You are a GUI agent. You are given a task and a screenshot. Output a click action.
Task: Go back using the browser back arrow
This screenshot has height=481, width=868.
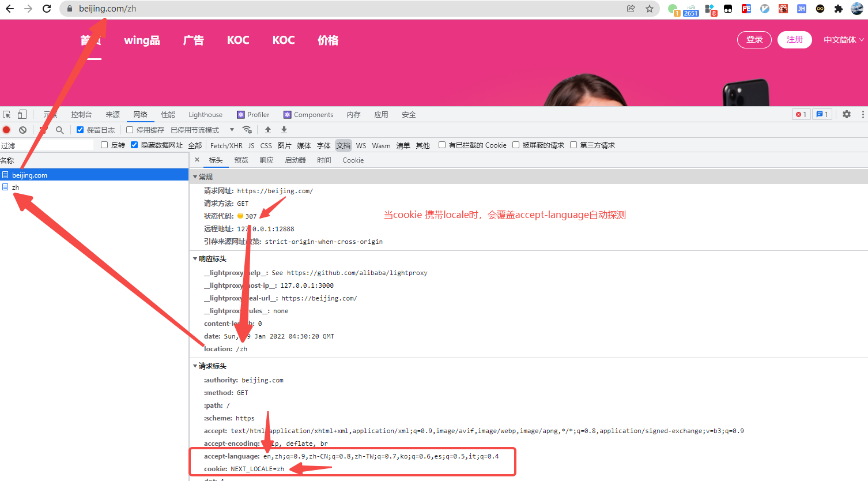(10, 9)
